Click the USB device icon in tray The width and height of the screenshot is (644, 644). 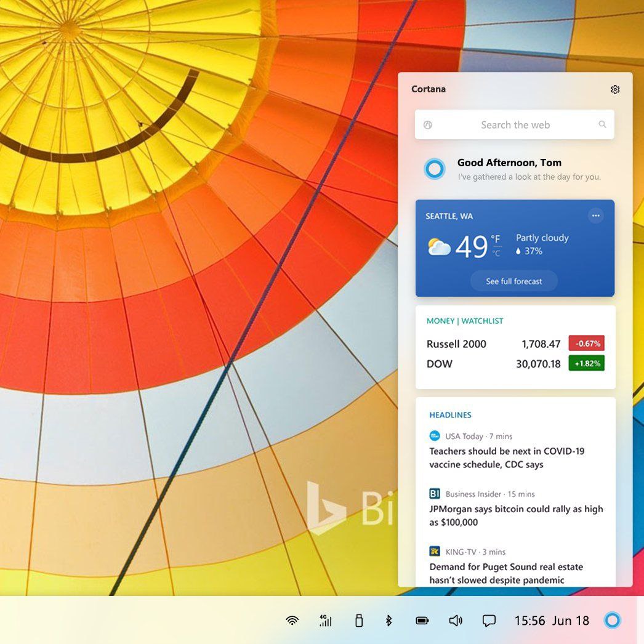(358, 621)
